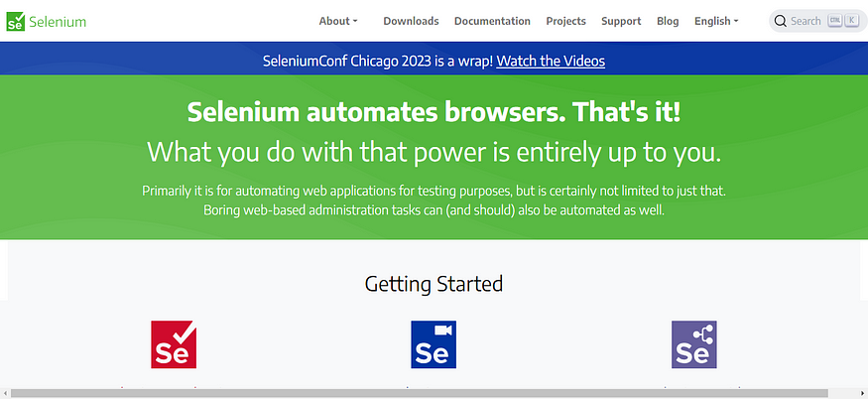Open the Support nav link

coord(621,21)
